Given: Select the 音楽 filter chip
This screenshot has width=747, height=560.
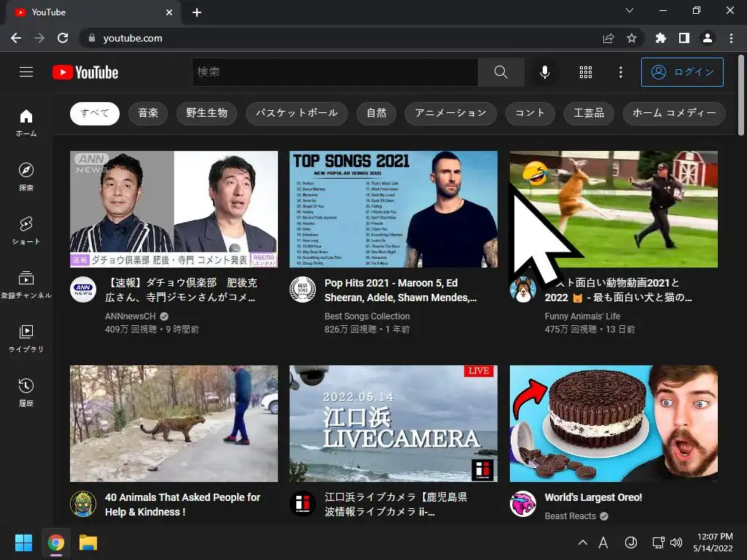Looking at the screenshot, I should 148,113.
